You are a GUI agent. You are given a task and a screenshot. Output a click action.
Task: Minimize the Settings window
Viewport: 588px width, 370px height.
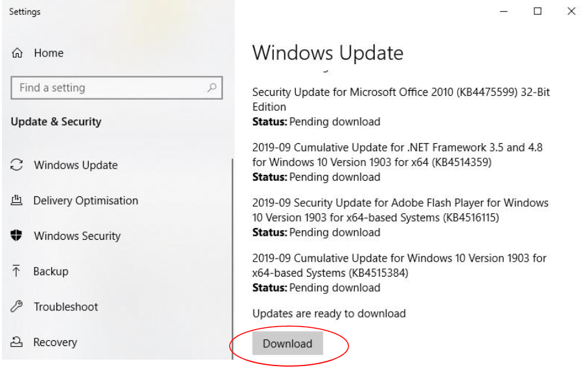pyautogui.click(x=504, y=11)
